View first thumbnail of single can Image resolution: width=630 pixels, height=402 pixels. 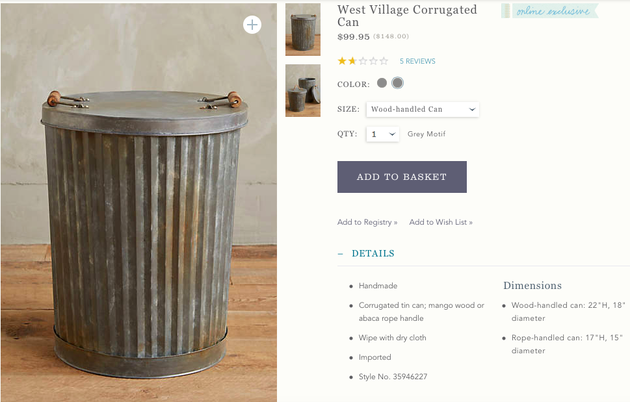coord(303,29)
